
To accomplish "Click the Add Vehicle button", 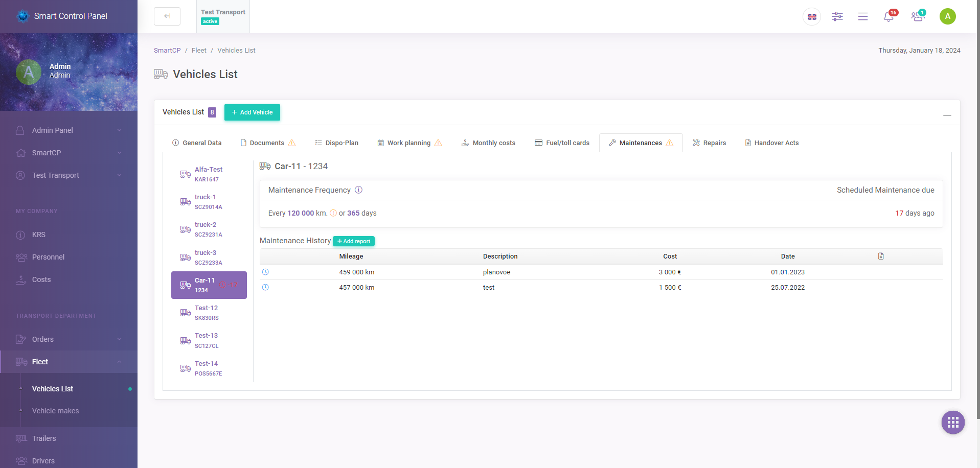I will click(x=252, y=112).
